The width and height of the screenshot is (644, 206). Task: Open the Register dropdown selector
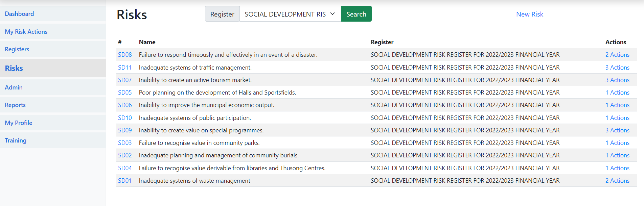click(x=290, y=14)
